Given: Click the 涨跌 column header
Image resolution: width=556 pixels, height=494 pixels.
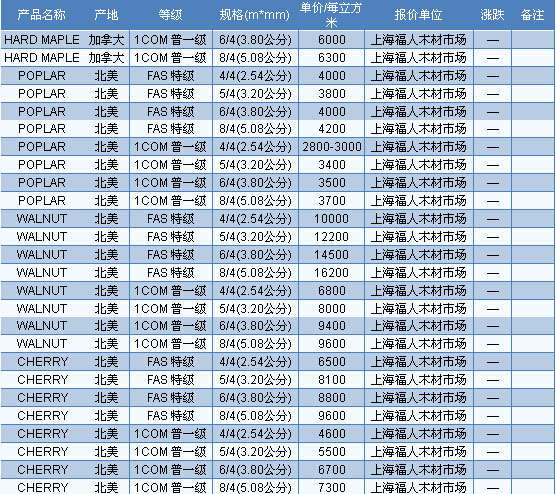Looking at the screenshot, I should [x=493, y=15].
